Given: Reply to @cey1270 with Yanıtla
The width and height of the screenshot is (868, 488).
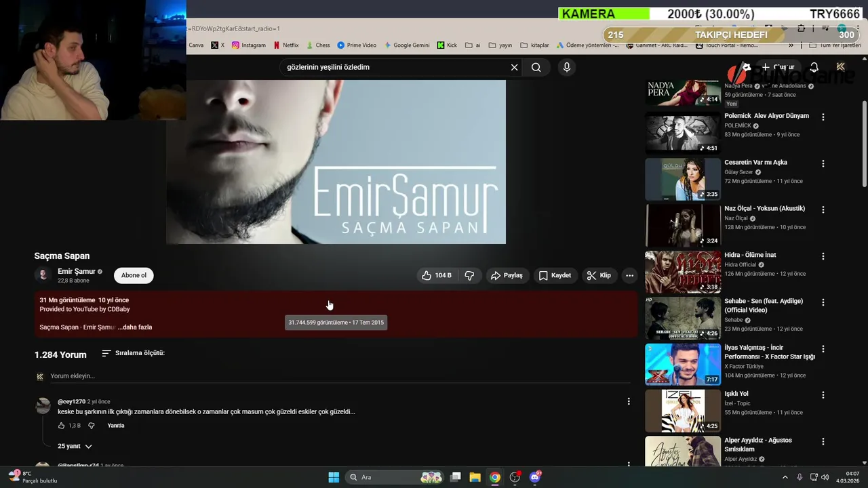Looking at the screenshot, I should point(116,426).
